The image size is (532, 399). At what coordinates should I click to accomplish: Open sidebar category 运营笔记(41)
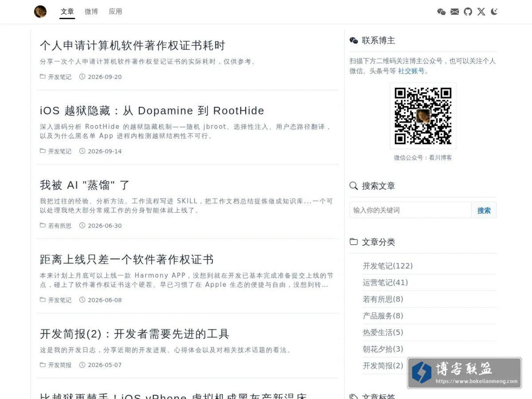pyautogui.click(x=385, y=282)
